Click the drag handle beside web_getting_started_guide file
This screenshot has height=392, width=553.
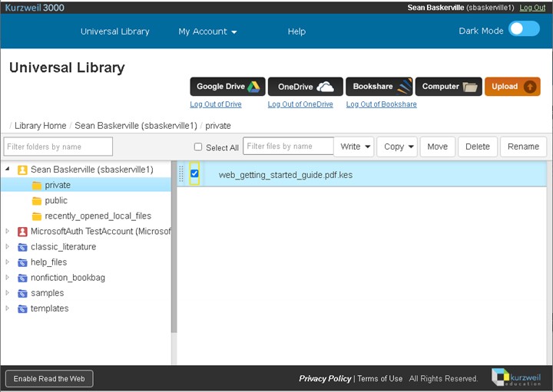pyautogui.click(x=181, y=174)
